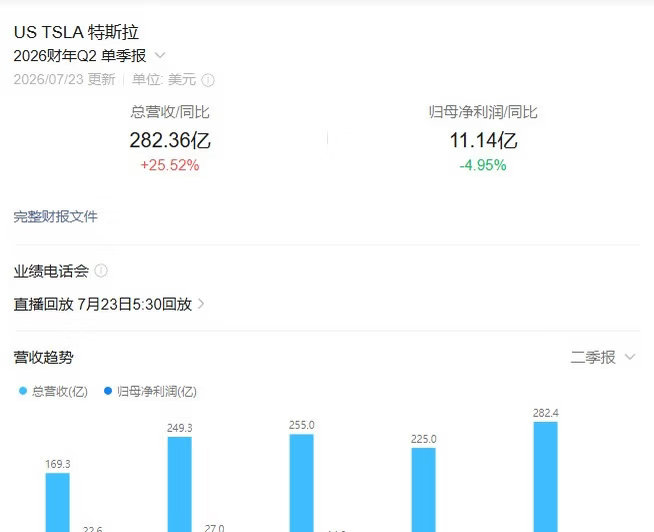This screenshot has width=654, height=532.
Task: Click the +25.52% year-over-year change
Action: coord(170,165)
